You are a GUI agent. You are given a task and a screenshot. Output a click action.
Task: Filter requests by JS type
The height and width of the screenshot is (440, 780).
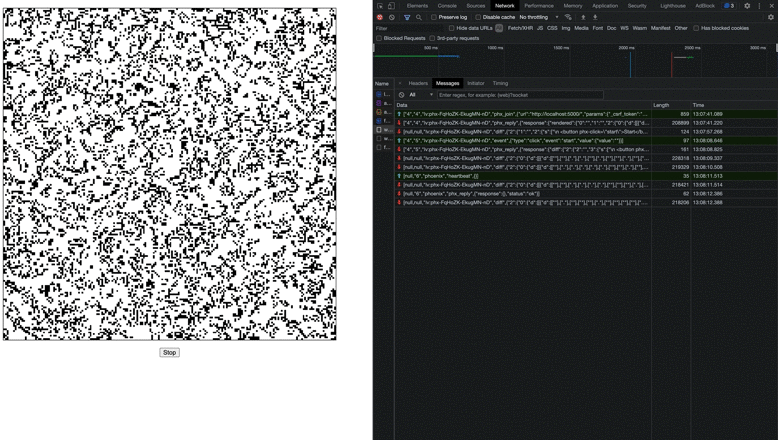click(540, 28)
